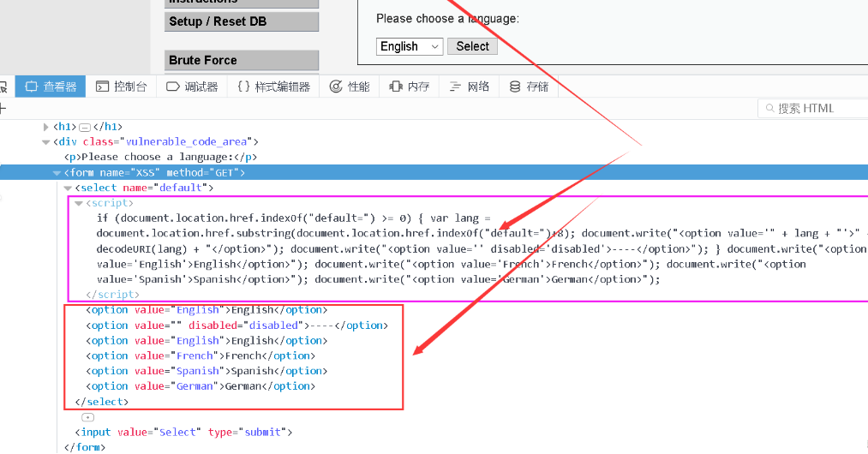Select the German option row

[x=201, y=386]
